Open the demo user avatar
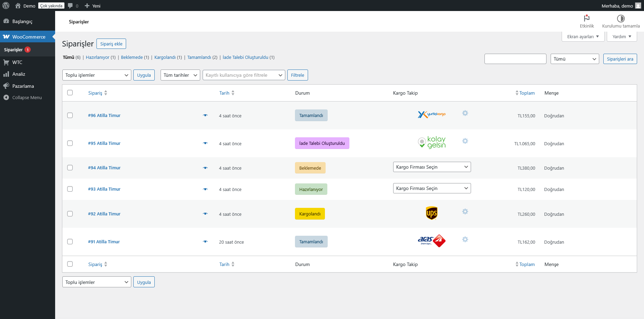This screenshot has height=319, width=644. pyautogui.click(x=638, y=6)
